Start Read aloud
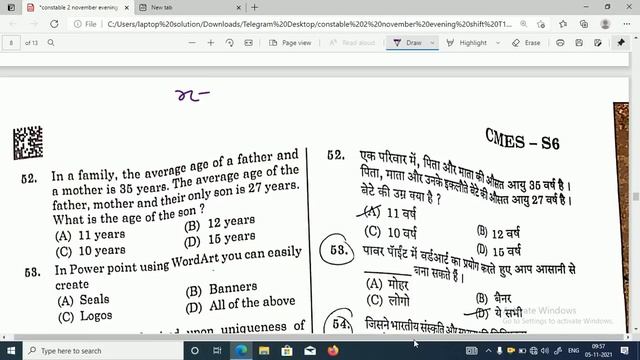 point(352,42)
